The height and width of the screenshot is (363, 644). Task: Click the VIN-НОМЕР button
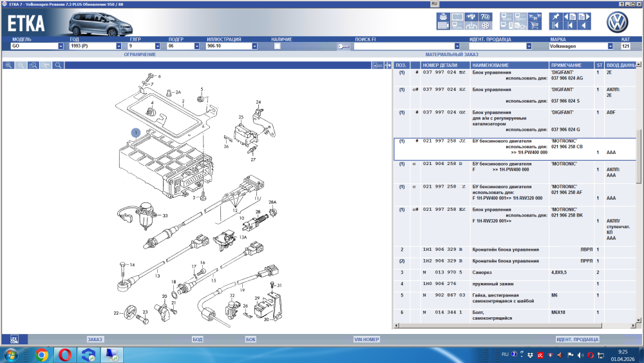(x=366, y=339)
